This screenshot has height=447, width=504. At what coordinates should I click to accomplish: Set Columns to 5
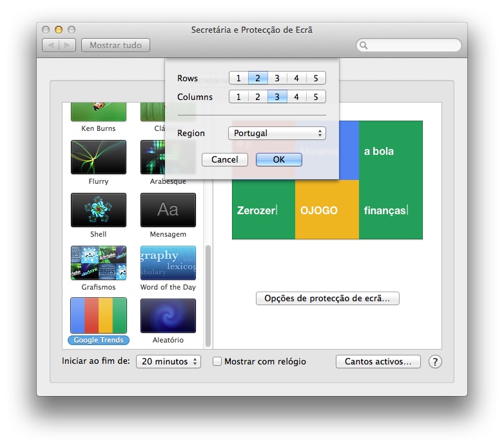[316, 97]
